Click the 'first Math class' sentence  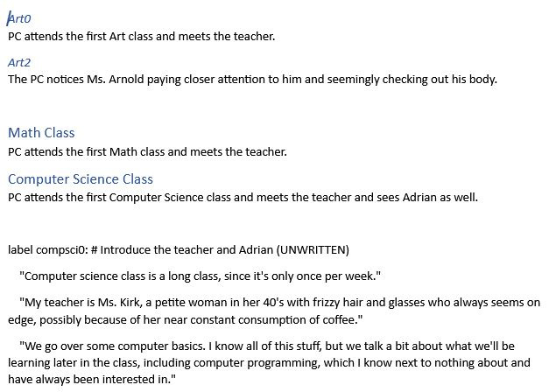point(147,152)
